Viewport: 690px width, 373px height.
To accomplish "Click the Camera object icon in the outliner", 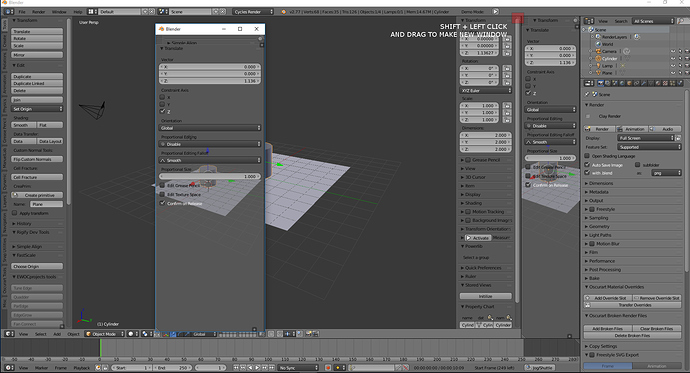I will coord(598,51).
